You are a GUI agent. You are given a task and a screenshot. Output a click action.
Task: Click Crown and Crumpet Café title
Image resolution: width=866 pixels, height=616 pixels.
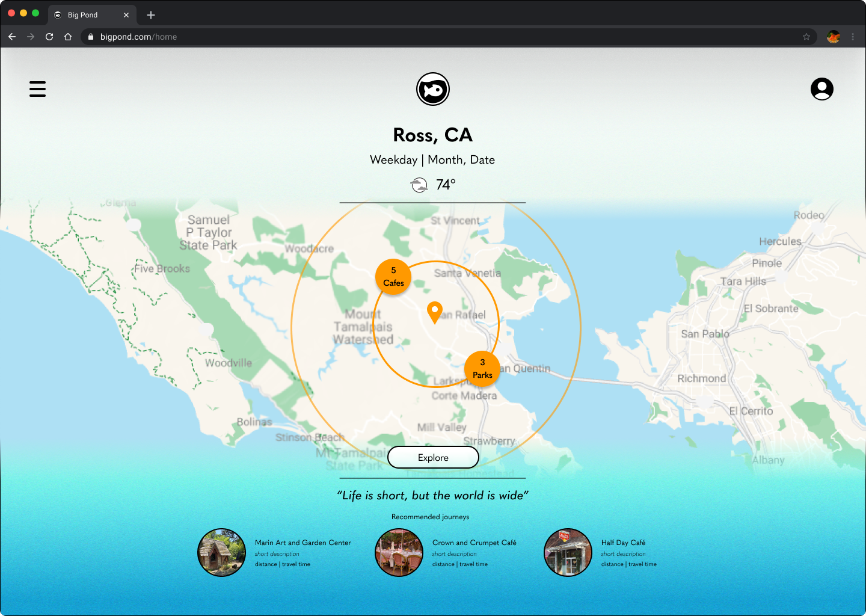pos(474,543)
